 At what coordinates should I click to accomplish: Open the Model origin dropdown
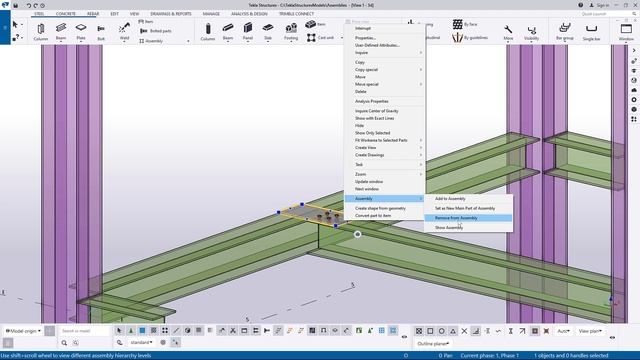(23, 331)
